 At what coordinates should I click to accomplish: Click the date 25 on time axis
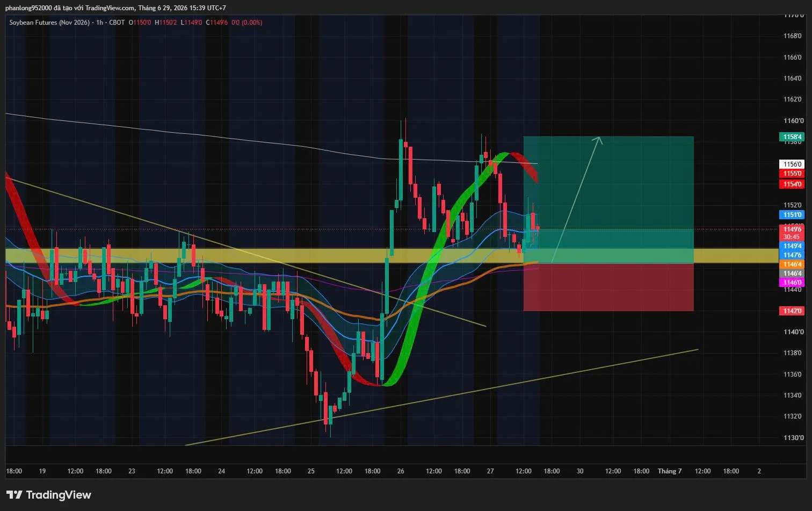point(311,471)
